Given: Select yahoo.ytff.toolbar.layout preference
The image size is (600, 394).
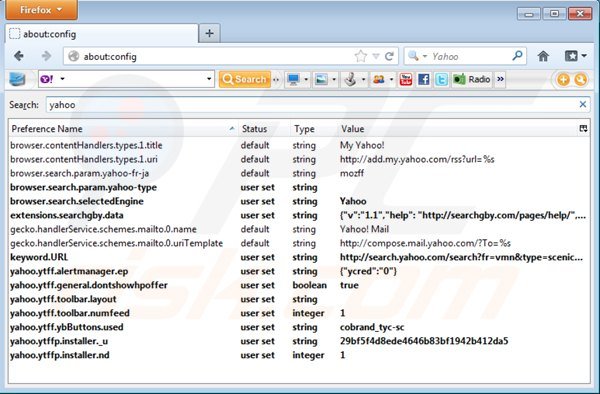Looking at the screenshot, I should (x=299, y=299).
